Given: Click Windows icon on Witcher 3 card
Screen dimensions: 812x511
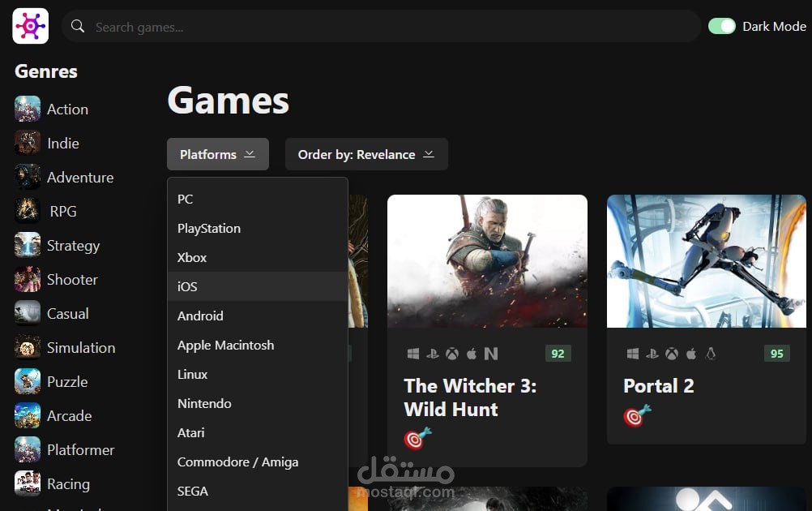Looking at the screenshot, I should tap(412, 354).
